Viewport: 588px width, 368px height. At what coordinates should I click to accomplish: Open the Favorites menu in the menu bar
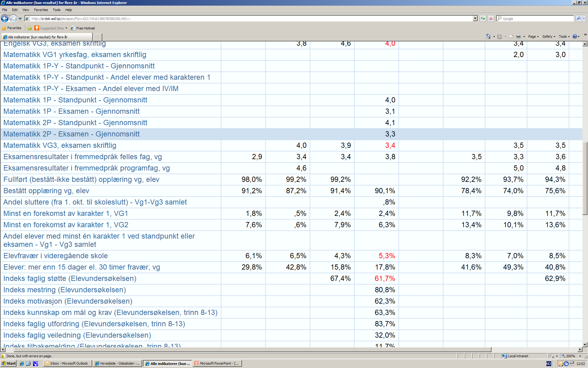coord(41,10)
